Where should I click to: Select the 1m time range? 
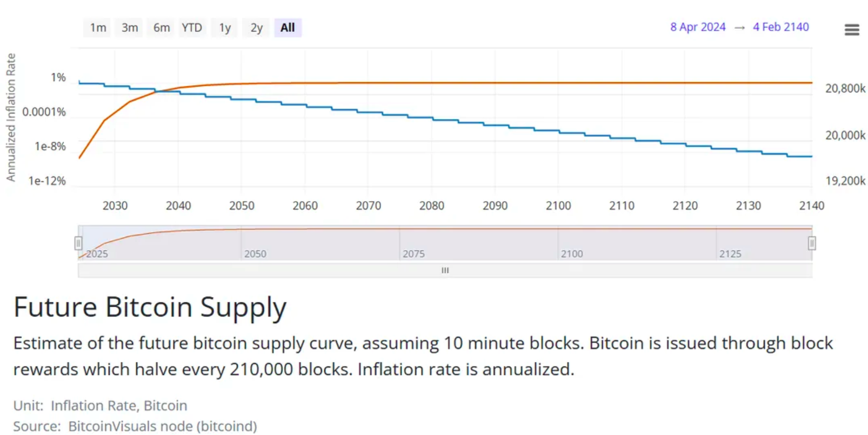coord(98,28)
